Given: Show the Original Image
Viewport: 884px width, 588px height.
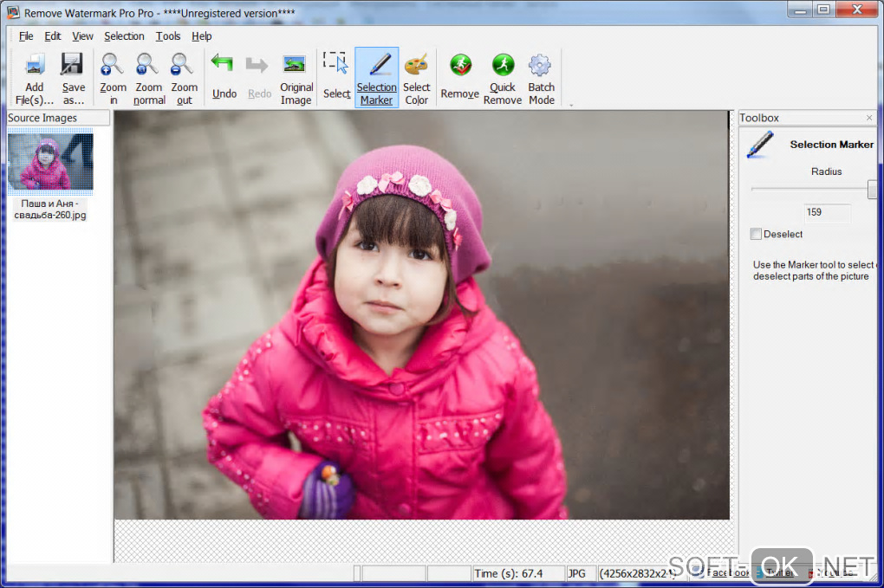Looking at the screenshot, I should click(295, 65).
